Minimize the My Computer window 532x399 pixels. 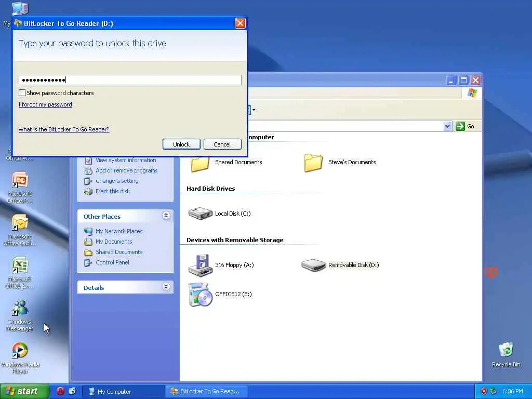coord(451,81)
